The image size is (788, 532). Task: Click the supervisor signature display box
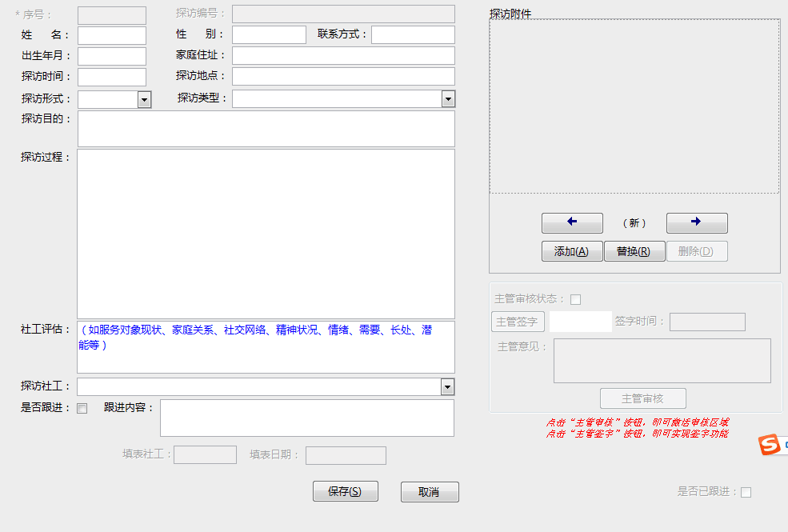click(x=581, y=322)
